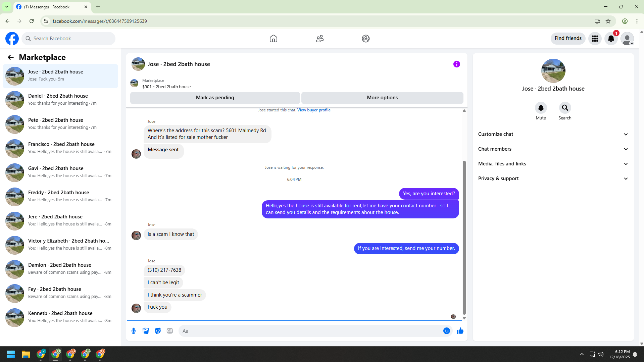
Task: Mute this chat with the bell icon
Action: tap(541, 108)
